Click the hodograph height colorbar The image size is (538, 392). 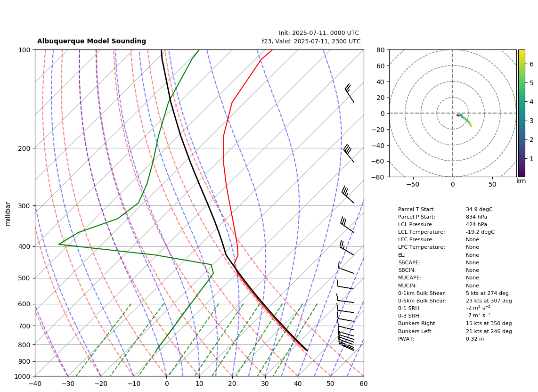tap(522, 113)
